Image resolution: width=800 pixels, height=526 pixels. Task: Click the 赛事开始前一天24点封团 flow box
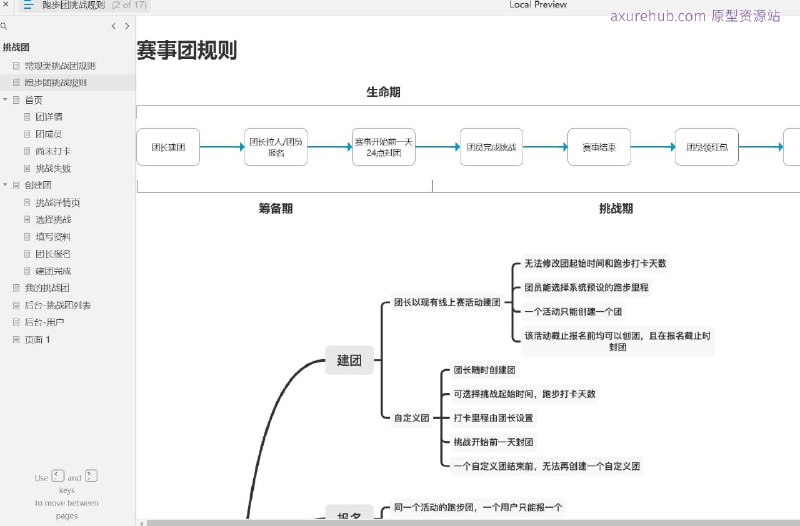[384, 147]
